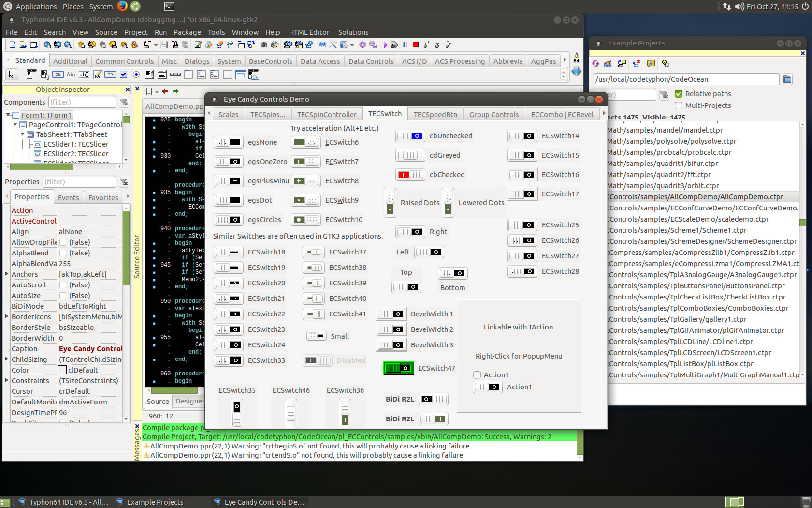Select AllCompDemo.ctpr in project list

tap(703, 197)
